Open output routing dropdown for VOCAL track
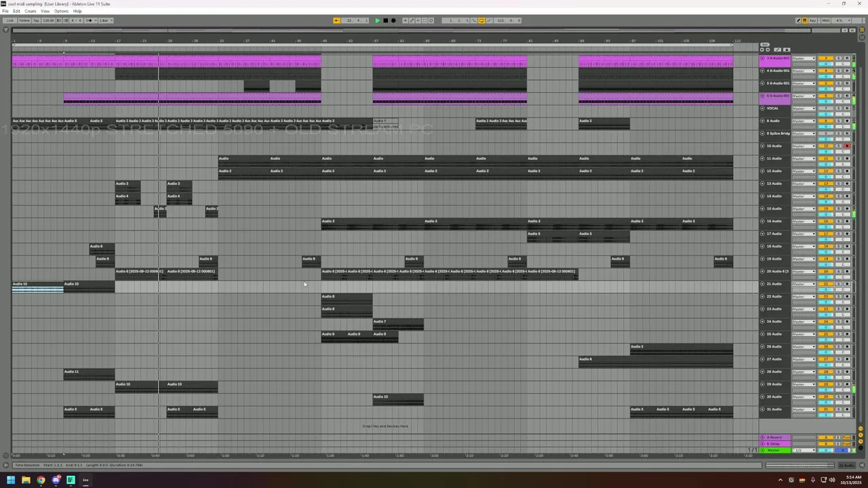This screenshot has width=868, height=488. coord(804,108)
